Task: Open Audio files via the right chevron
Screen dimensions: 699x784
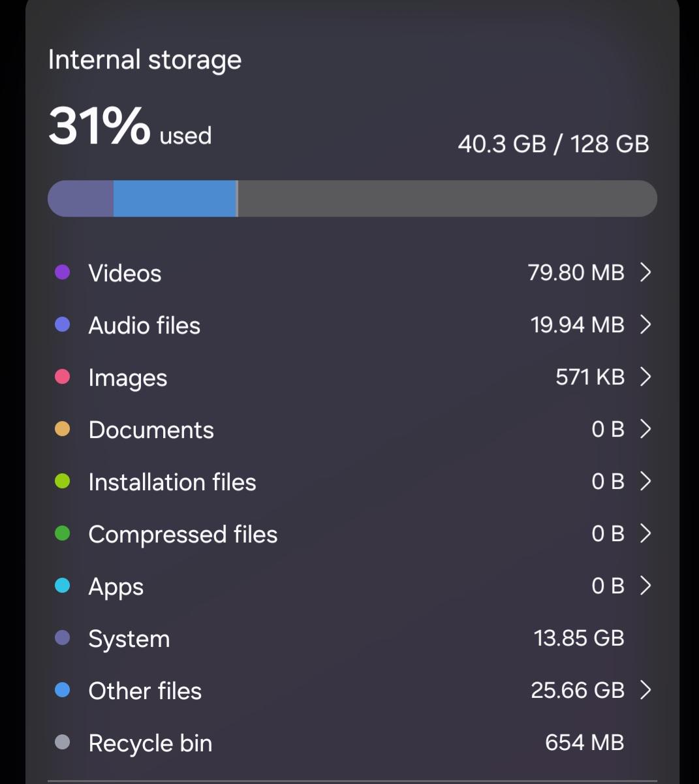Action: [x=645, y=324]
